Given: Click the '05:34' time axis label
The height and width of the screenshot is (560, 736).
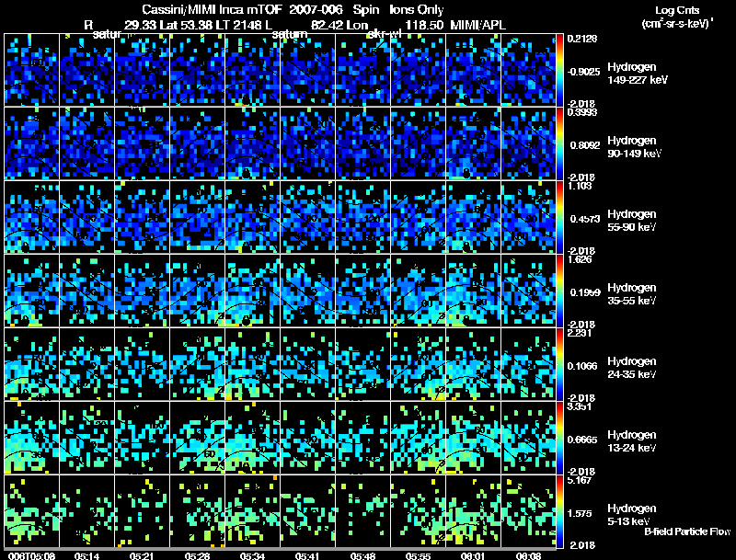Looking at the screenshot, I should tap(252, 556).
